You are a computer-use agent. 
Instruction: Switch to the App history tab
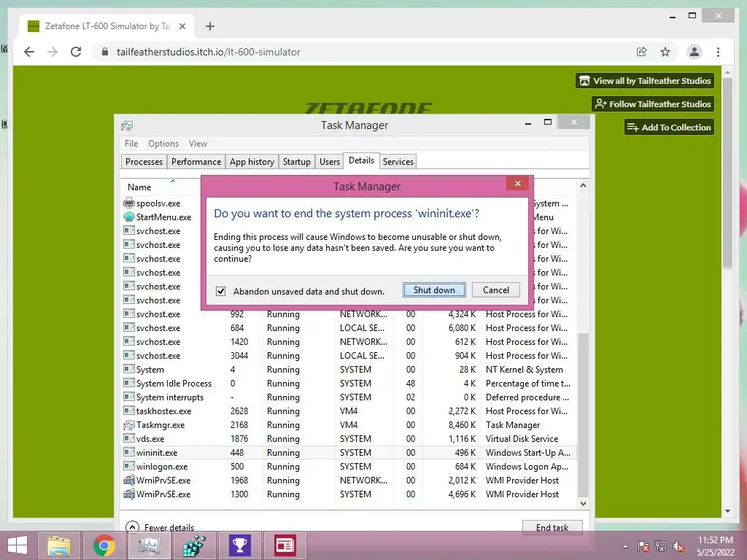pyautogui.click(x=252, y=161)
